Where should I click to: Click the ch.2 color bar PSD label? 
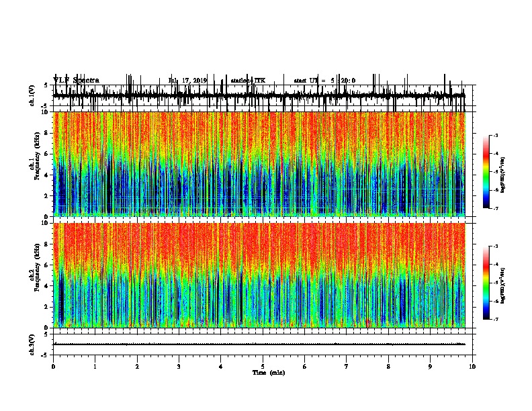tap(503, 285)
